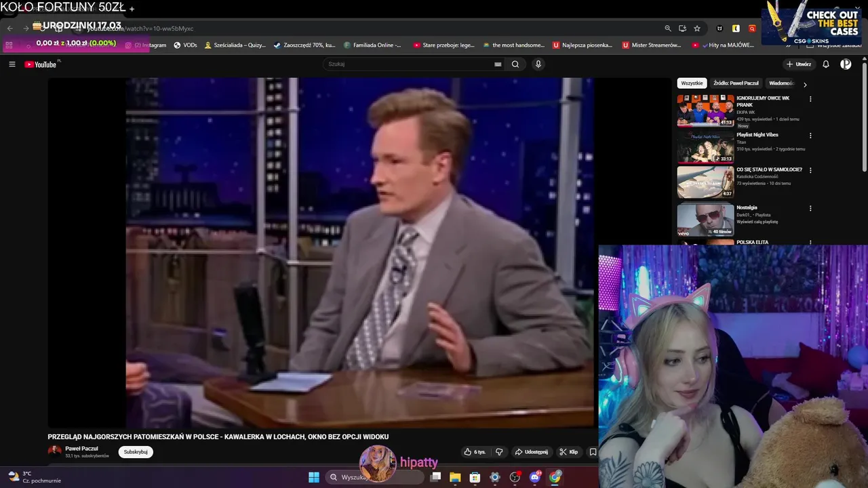The width and height of the screenshot is (868, 488).
Task: Open the VODs bookmark
Action: (x=185, y=45)
